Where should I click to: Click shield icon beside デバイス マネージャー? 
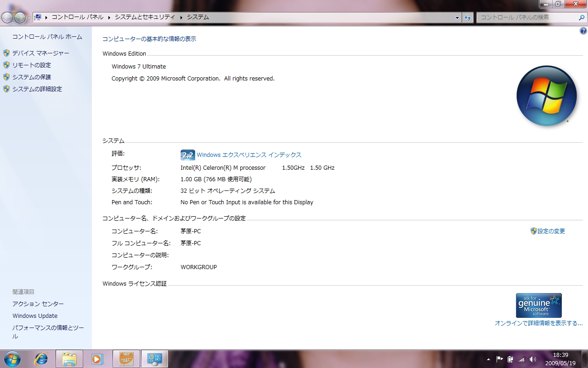coord(6,53)
